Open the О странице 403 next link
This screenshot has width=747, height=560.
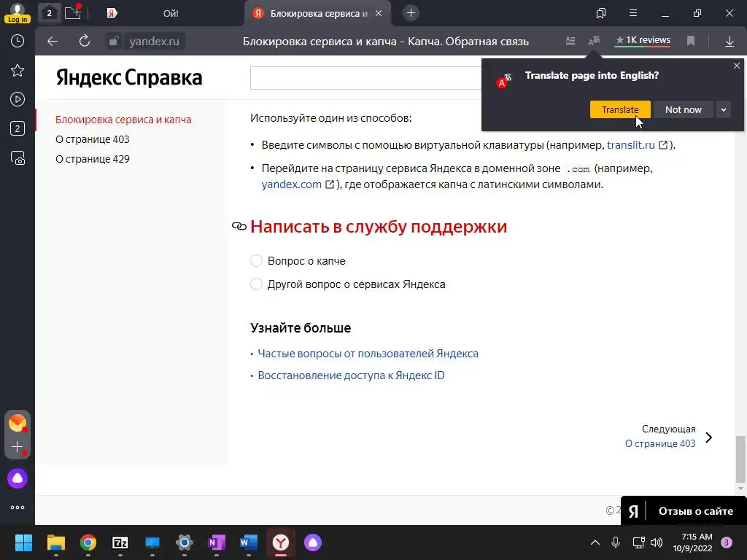659,443
